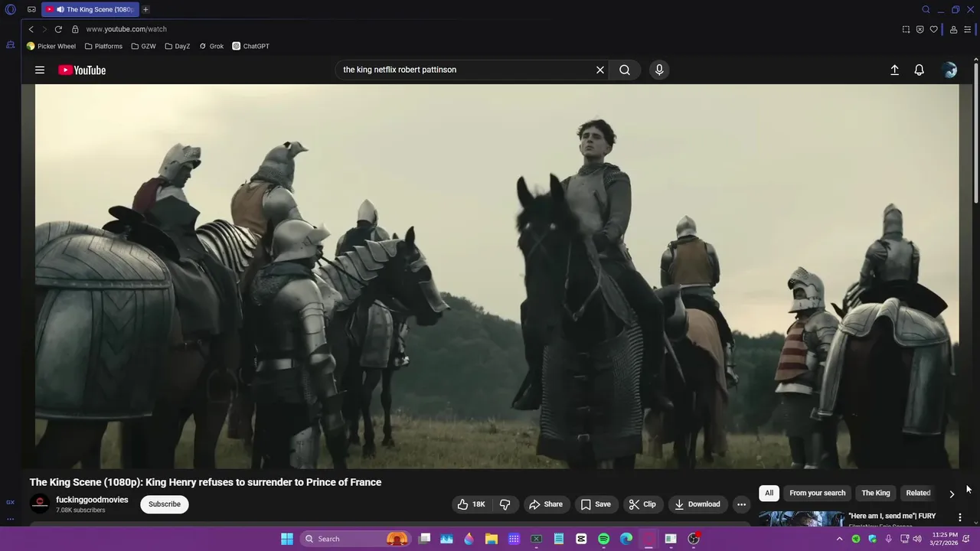Viewport: 980px width, 551px height.
Task: Open the ChatGPT bookmark
Action: click(x=251, y=46)
